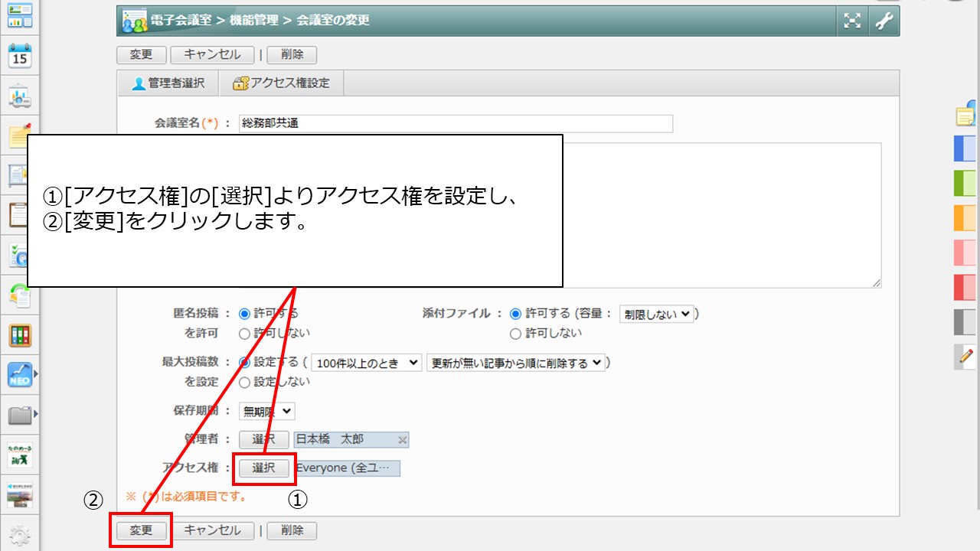Click into the 会議室名 text field

point(456,123)
